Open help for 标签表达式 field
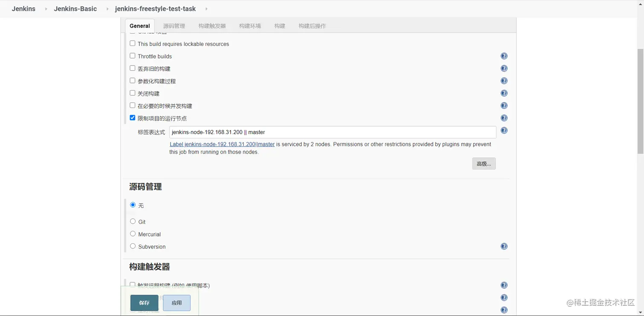Image resolution: width=644 pixels, height=316 pixels. (504, 131)
